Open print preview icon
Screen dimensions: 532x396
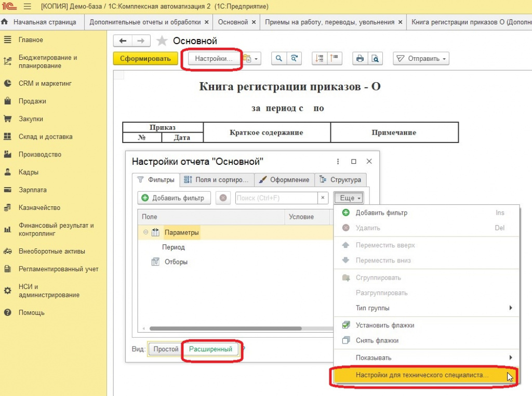pyautogui.click(x=375, y=59)
